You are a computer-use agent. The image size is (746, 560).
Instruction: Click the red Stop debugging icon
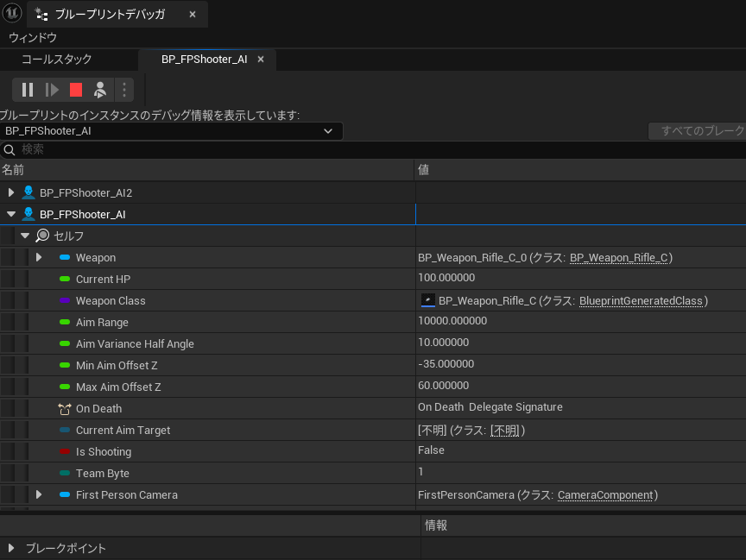pos(75,89)
